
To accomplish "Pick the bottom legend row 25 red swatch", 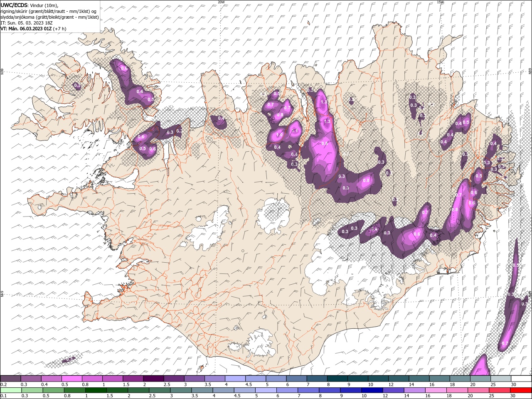I will pos(500,390).
